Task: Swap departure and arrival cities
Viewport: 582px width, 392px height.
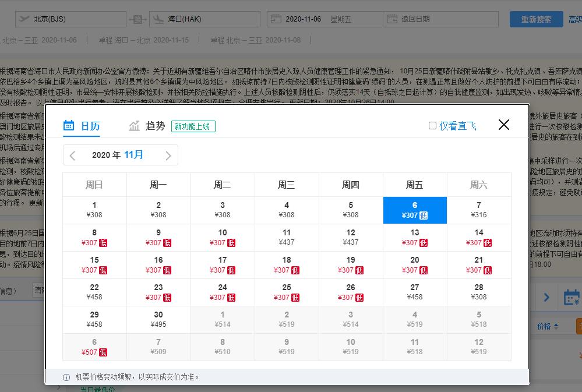Action: tap(137, 19)
